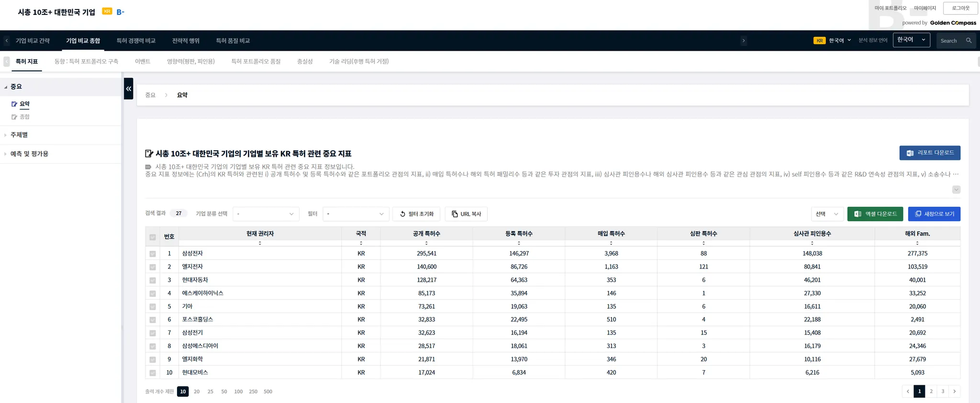This screenshot has width=980, height=403.
Task: Check the 기아 row checkbox
Action: pyautogui.click(x=153, y=307)
